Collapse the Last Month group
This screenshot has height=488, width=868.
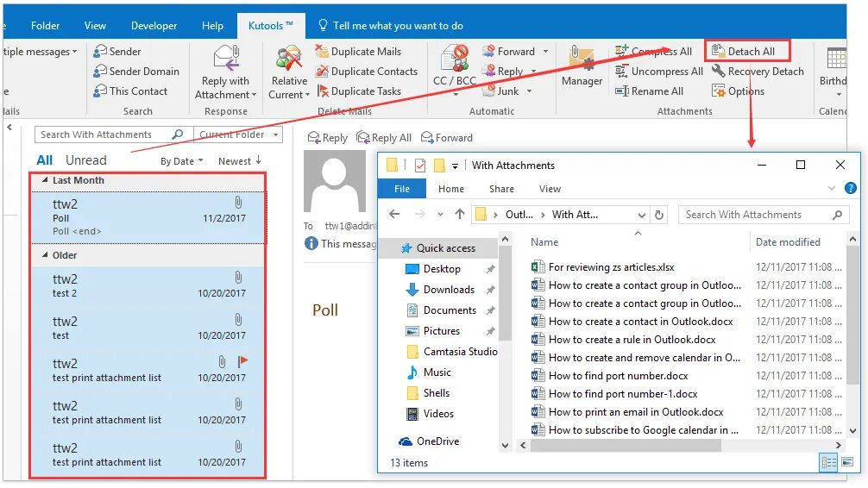click(46, 180)
